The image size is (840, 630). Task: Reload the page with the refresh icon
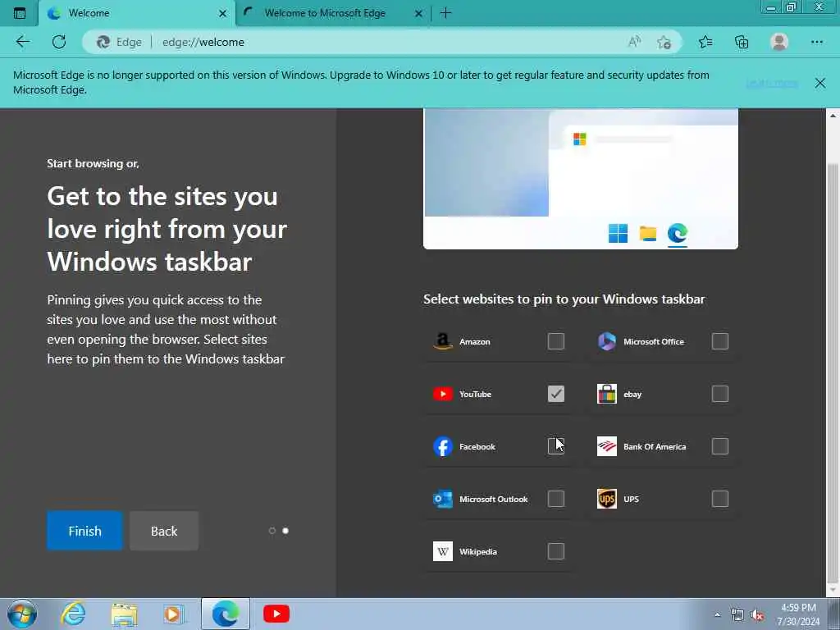coord(59,42)
